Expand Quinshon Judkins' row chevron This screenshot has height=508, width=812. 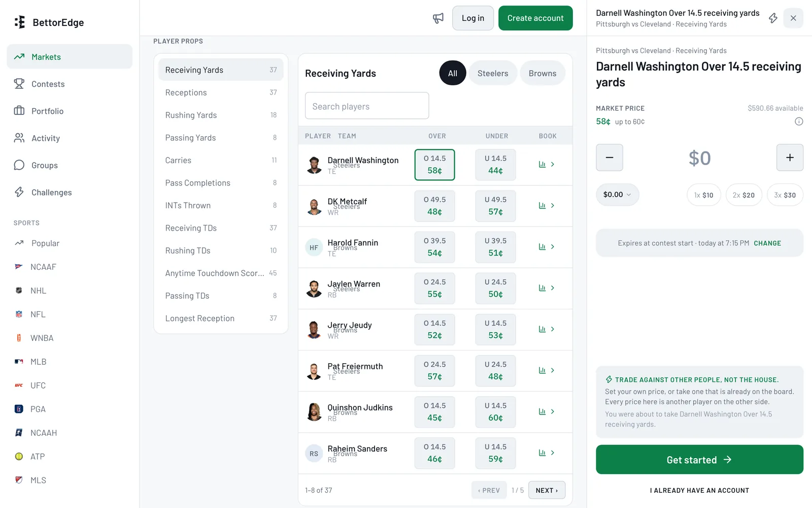[x=553, y=411]
